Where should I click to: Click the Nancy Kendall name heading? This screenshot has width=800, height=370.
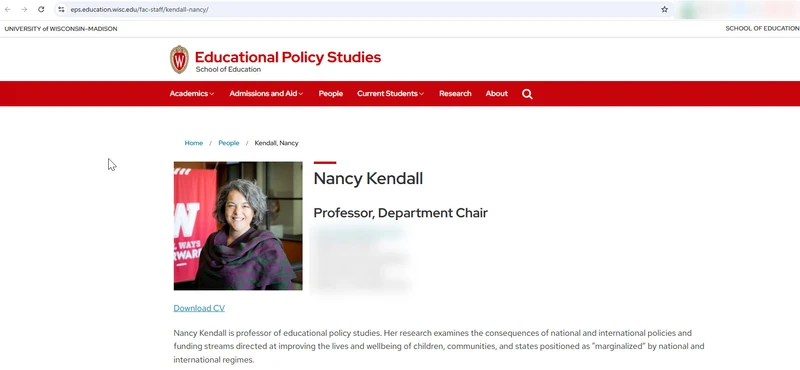point(368,179)
